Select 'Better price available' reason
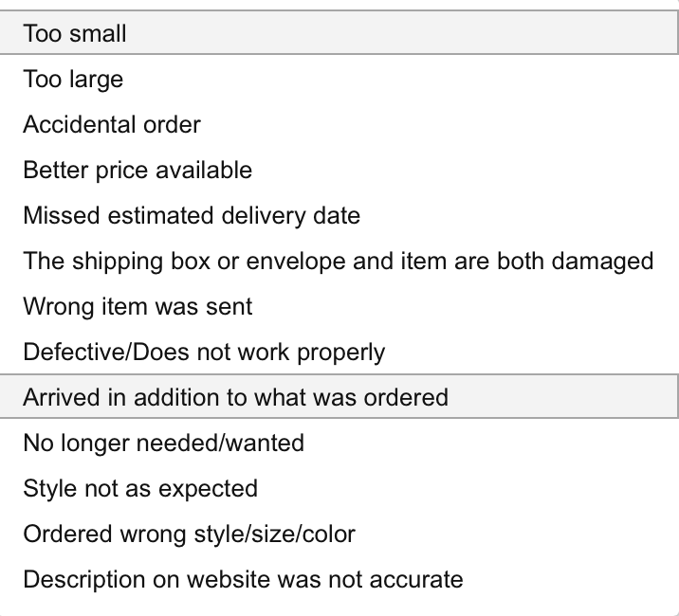This screenshot has width=679, height=616. pos(138,171)
